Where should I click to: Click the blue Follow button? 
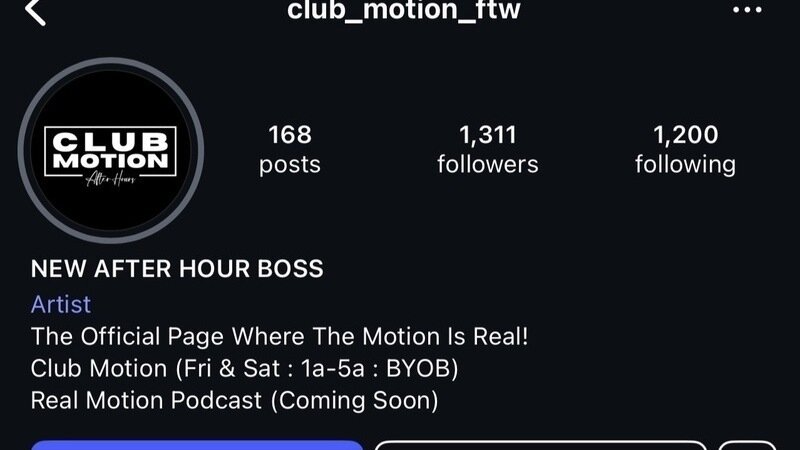coord(197,445)
